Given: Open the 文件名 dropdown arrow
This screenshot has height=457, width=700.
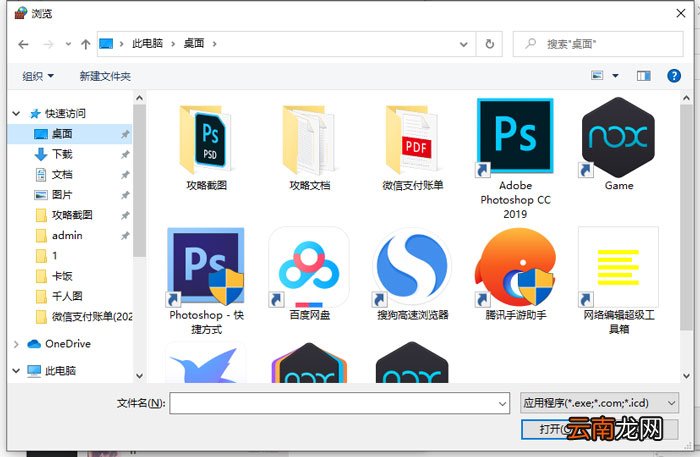Looking at the screenshot, I should click(x=502, y=404).
